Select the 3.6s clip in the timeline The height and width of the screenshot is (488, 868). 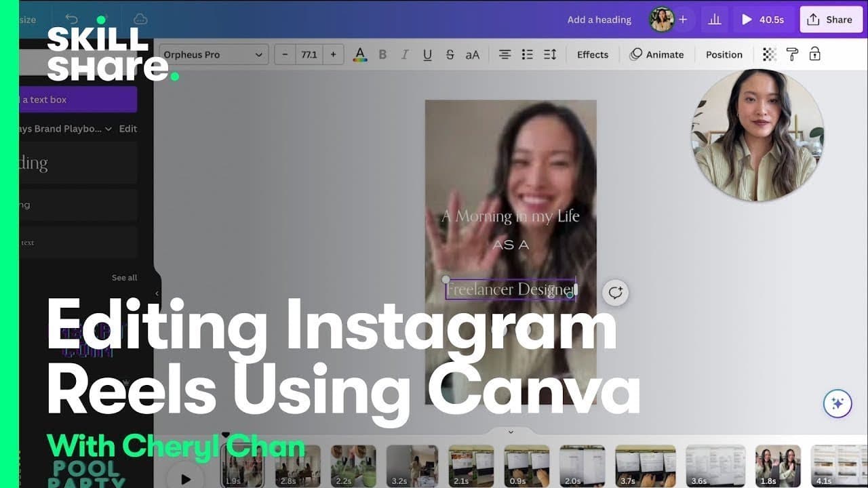tap(716, 466)
